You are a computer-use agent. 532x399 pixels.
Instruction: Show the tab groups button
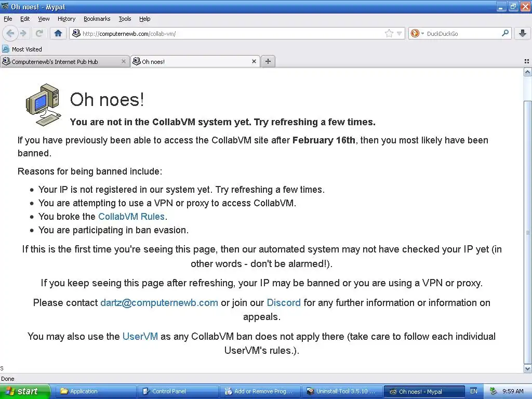pyautogui.click(x=527, y=61)
